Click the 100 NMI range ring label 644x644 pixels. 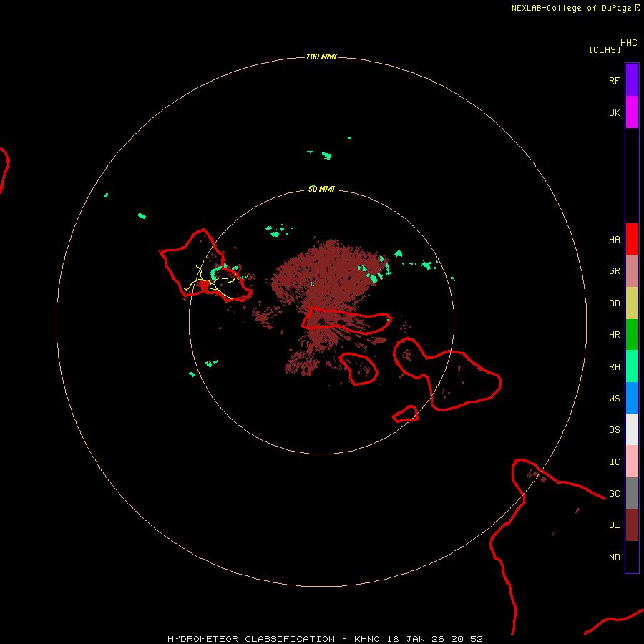tap(321, 57)
